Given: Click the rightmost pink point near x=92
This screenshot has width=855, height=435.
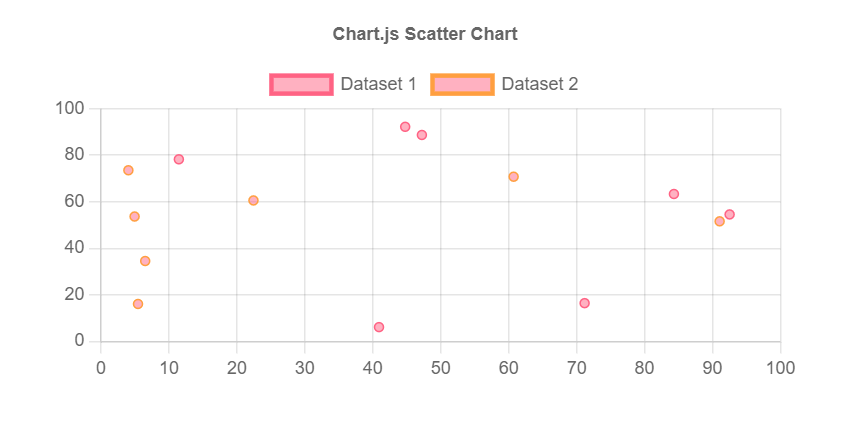Looking at the screenshot, I should (x=729, y=214).
